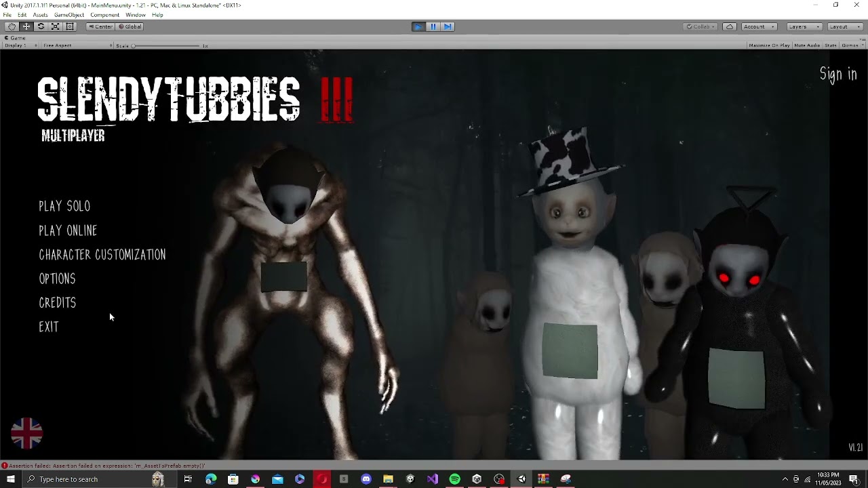
Task: Open Spotify from taskbar
Action: click(454, 479)
